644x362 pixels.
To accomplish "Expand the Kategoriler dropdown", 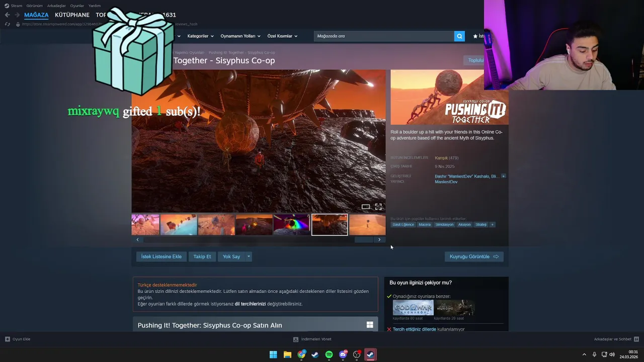I will tap(200, 36).
